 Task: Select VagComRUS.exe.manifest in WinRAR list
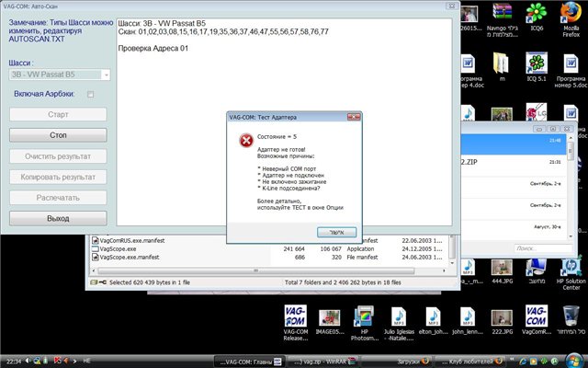click(x=129, y=241)
